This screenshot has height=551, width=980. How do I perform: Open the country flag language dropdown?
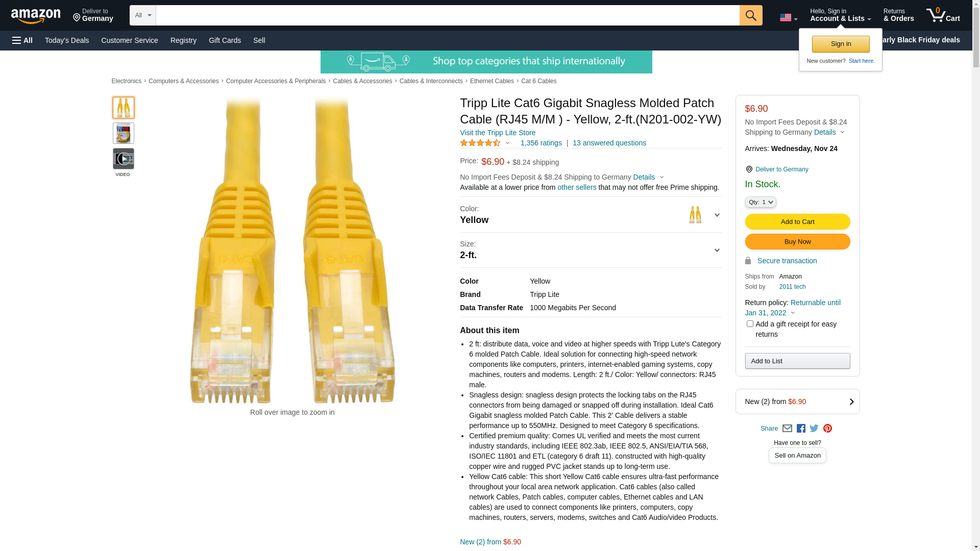pyautogui.click(x=789, y=17)
